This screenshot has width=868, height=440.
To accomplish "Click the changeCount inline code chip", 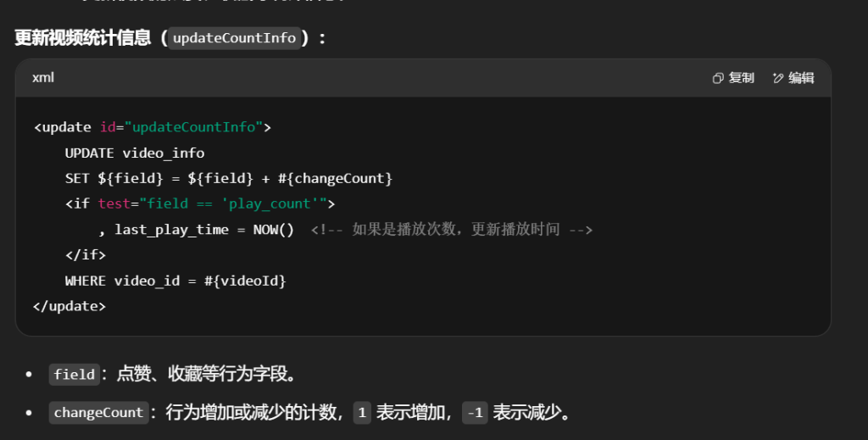I will click(98, 413).
